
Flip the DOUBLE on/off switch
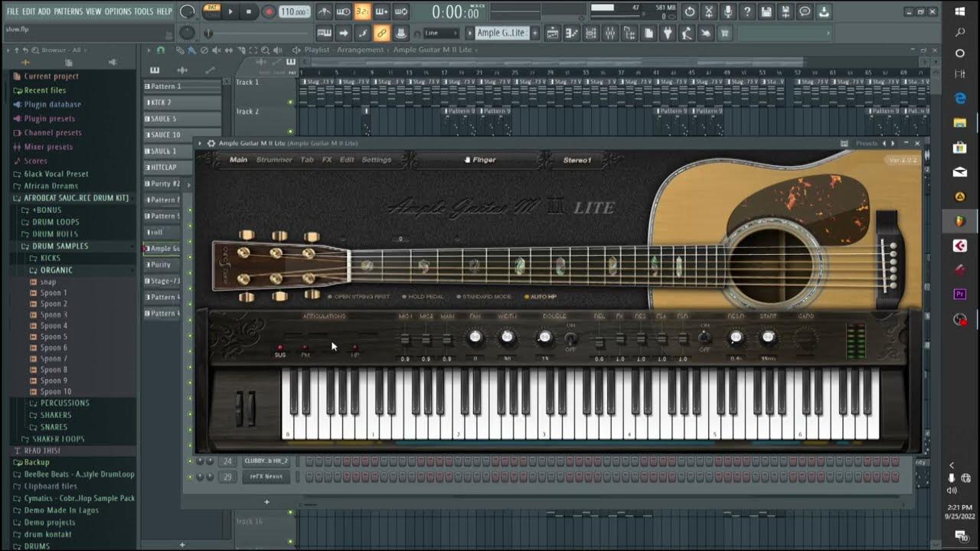[x=570, y=337]
